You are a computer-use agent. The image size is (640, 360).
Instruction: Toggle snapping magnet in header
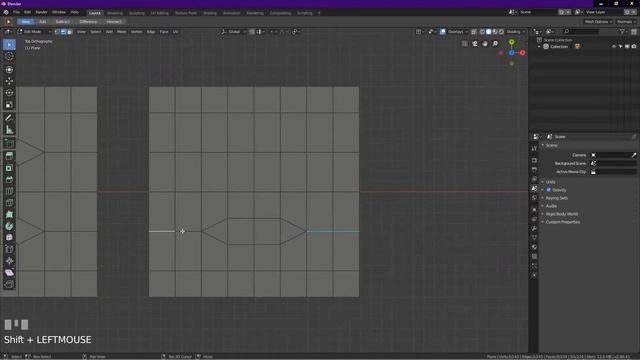click(x=252, y=31)
